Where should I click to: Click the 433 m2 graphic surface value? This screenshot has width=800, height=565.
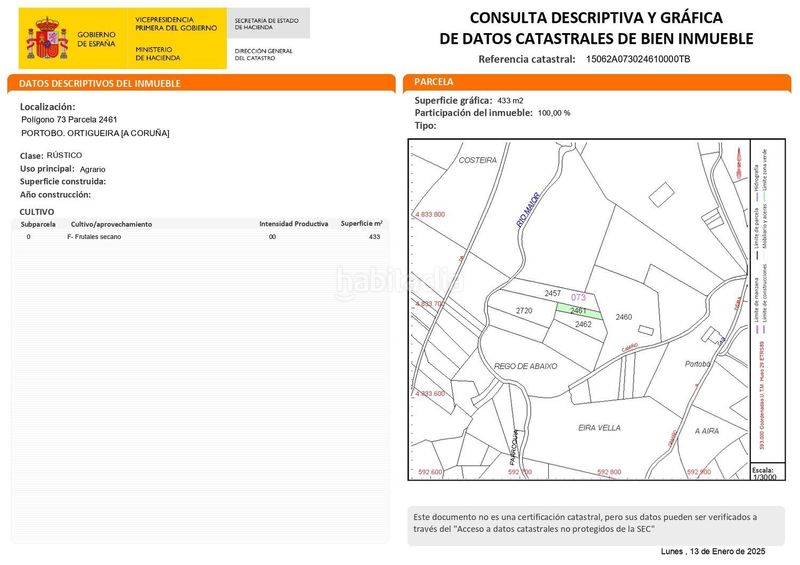(x=510, y=101)
